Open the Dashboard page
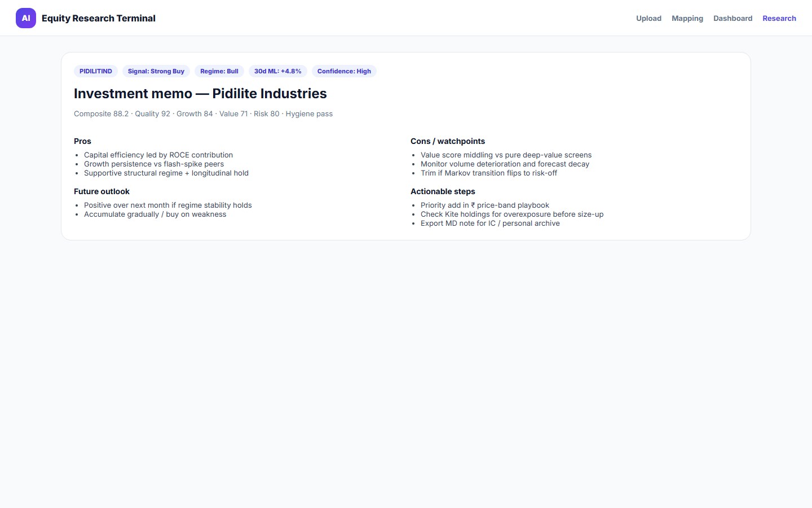 [x=732, y=18]
